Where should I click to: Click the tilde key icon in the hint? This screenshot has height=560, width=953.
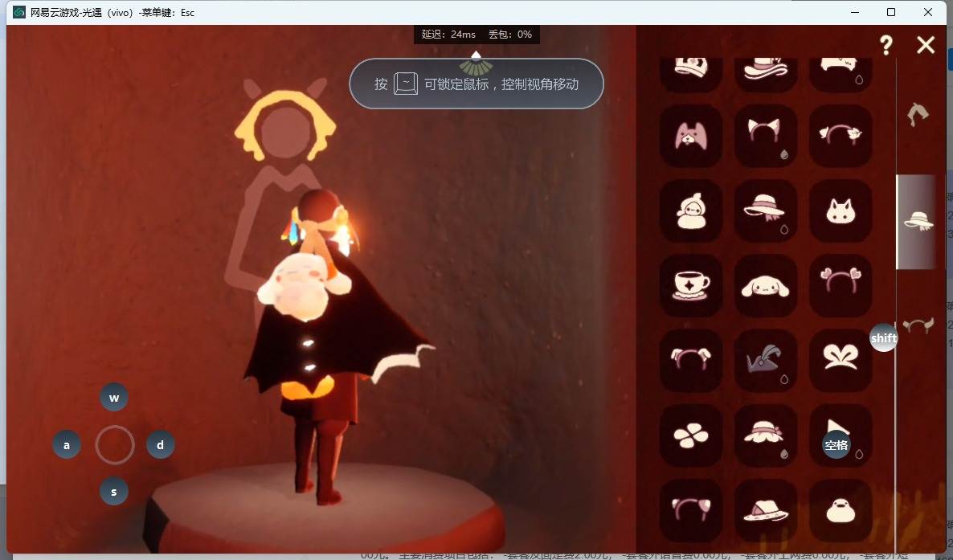click(x=406, y=84)
